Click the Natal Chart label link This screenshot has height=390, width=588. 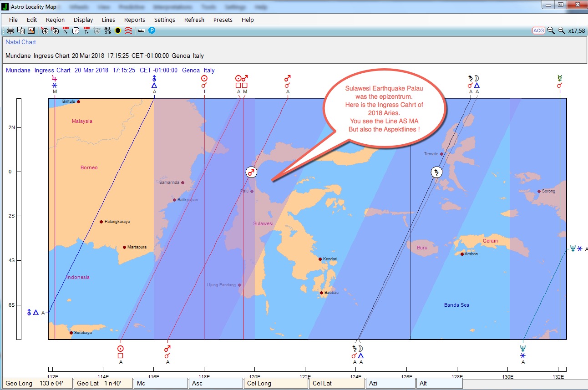(20, 42)
